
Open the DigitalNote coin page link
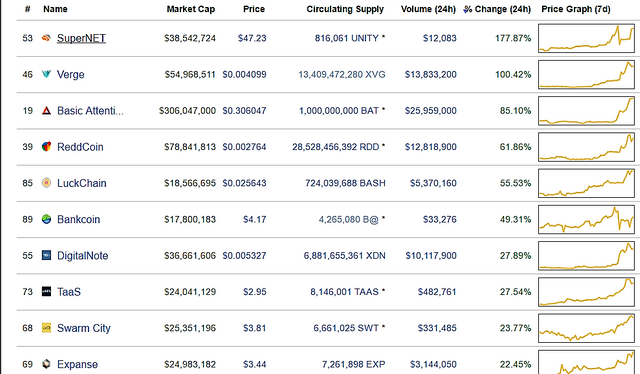[82, 256]
